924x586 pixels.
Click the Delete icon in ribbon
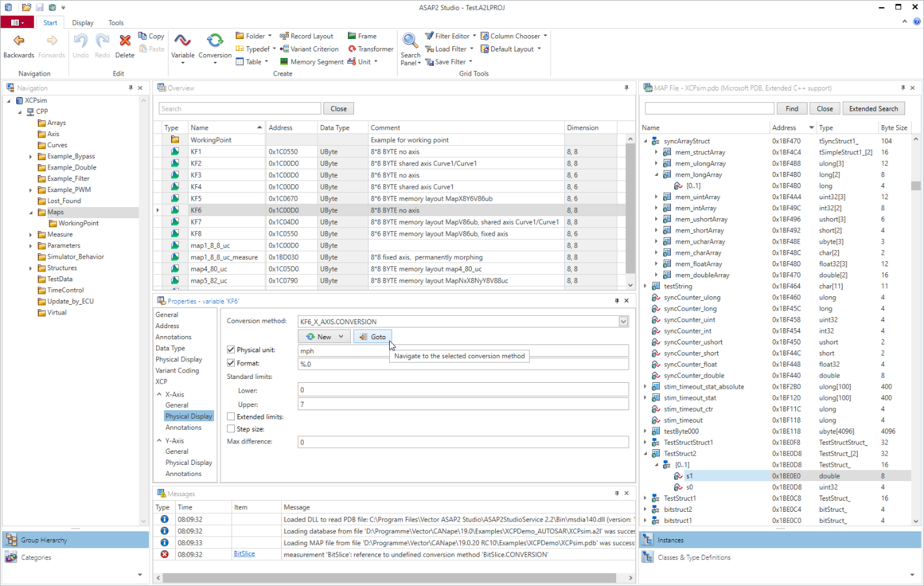pyautogui.click(x=125, y=41)
